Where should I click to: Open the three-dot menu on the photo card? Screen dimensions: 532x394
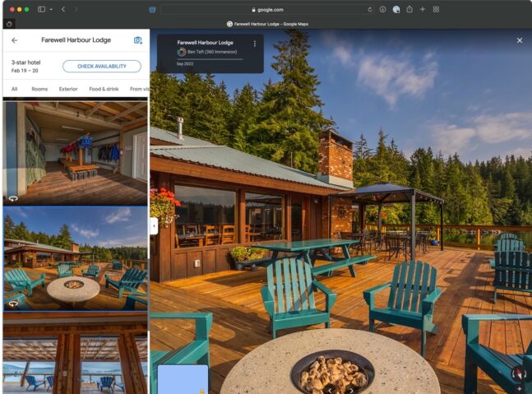(x=254, y=44)
